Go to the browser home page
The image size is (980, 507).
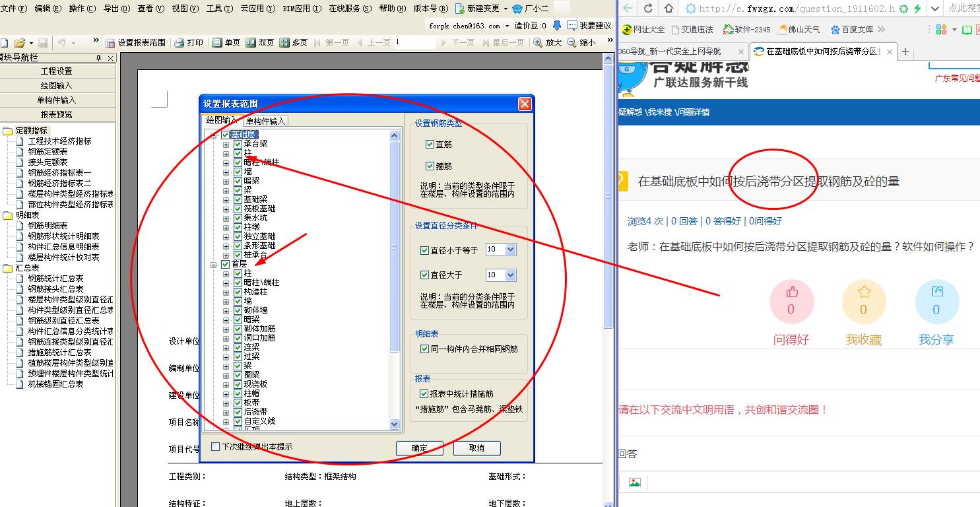(x=669, y=9)
